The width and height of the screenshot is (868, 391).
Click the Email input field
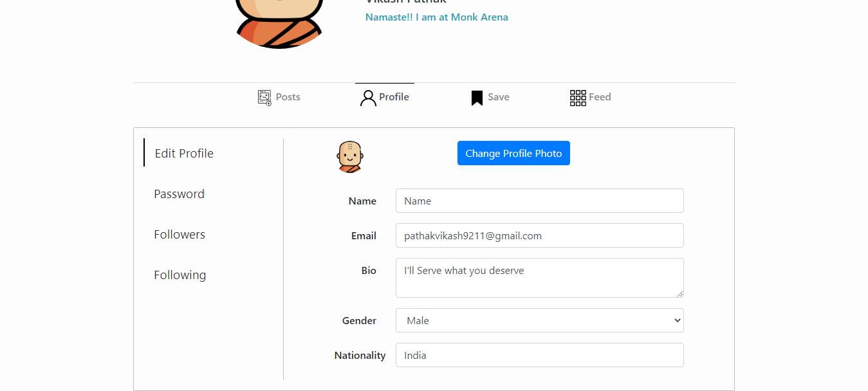click(539, 235)
